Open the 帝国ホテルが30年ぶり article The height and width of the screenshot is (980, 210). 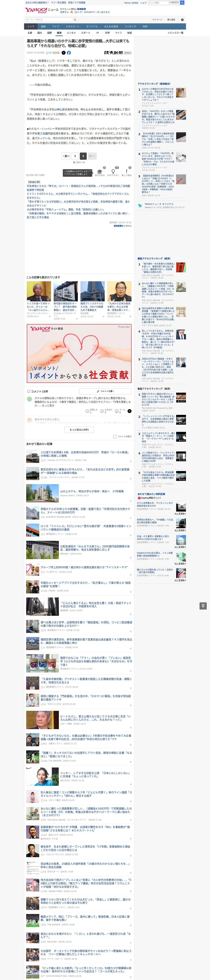[x=85, y=511]
